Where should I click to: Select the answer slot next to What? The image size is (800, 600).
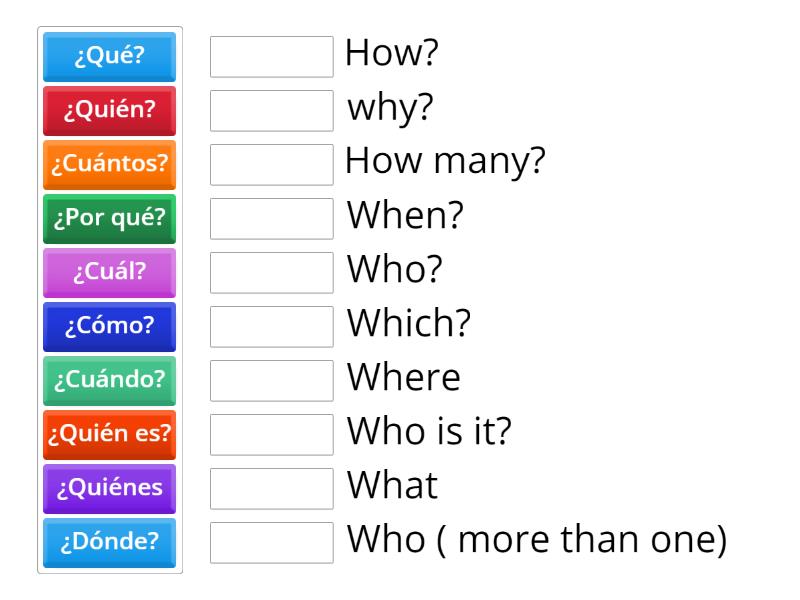pos(271,489)
